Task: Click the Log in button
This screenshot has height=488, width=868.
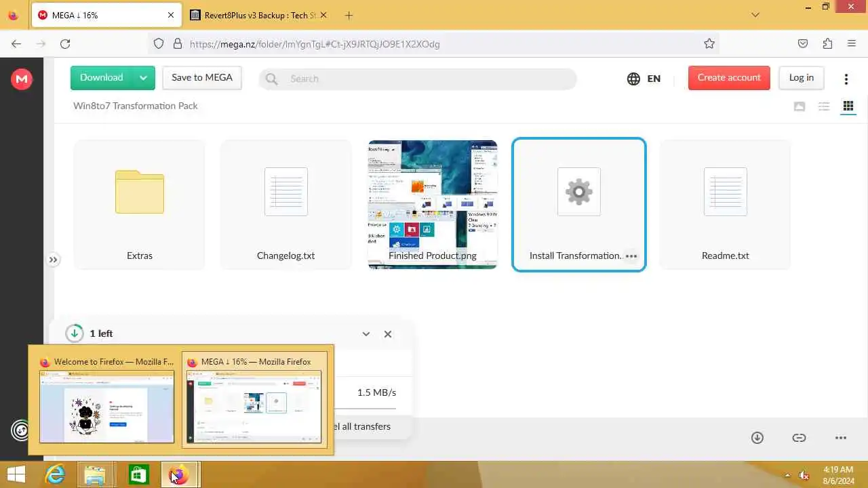Action: 801,78
